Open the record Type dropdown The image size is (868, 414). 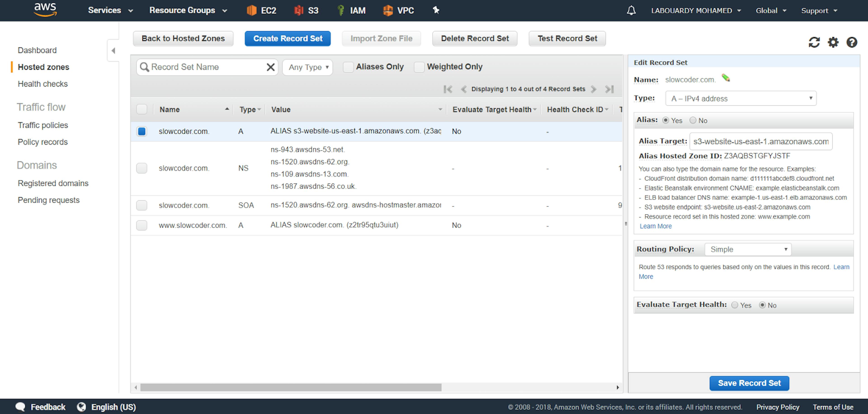coord(741,98)
